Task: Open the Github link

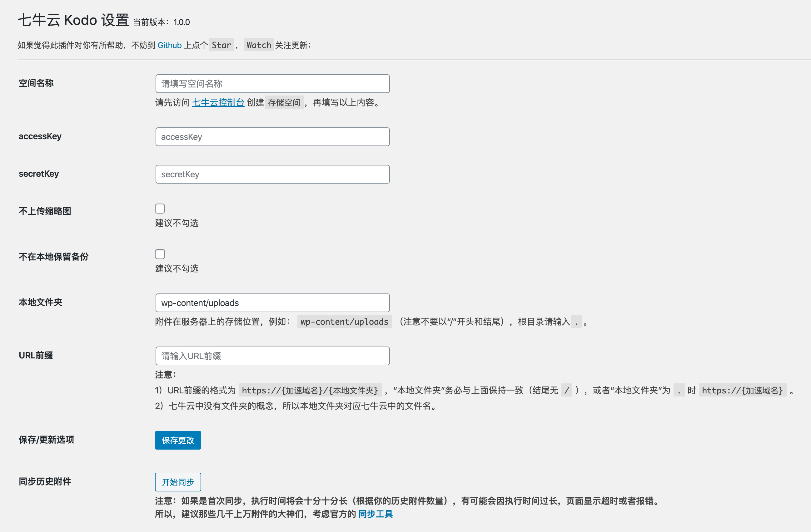Action: [x=169, y=45]
